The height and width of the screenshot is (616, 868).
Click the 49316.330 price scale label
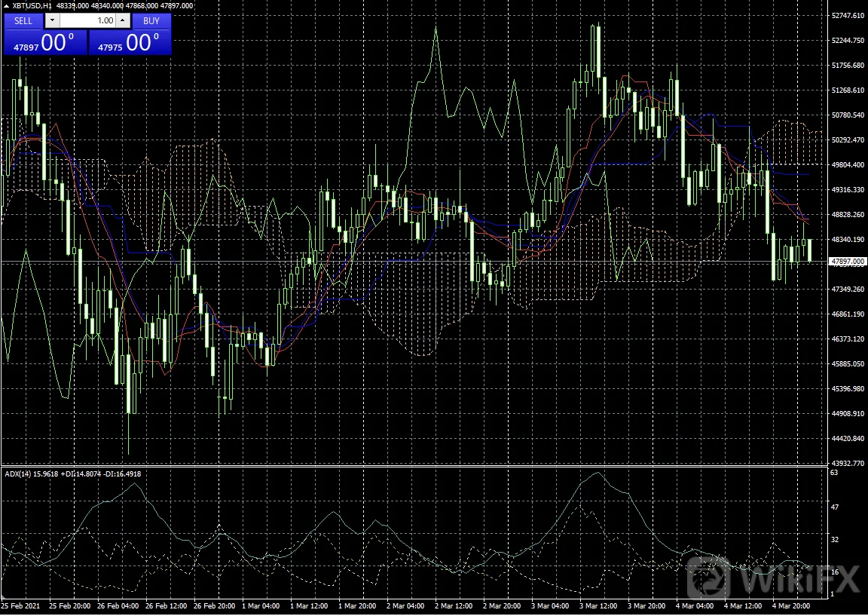848,190
